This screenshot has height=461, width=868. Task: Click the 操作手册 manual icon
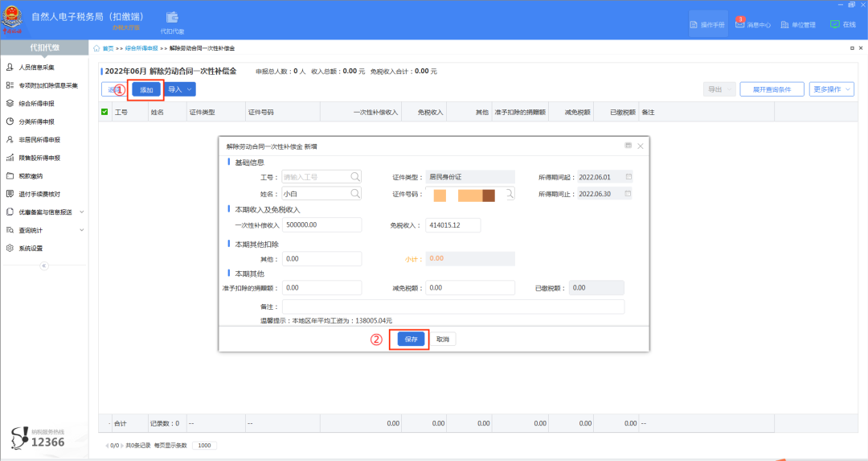click(x=694, y=24)
